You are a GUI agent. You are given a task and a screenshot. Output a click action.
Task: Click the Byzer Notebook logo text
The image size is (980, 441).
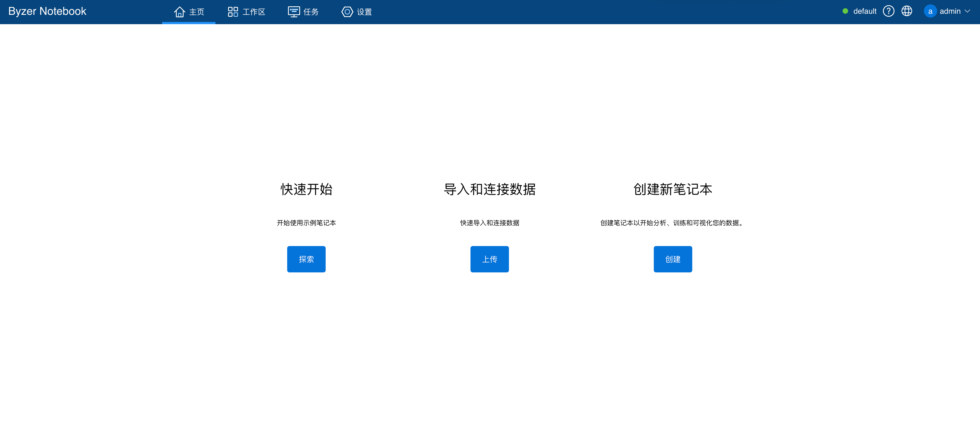[x=47, y=12]
